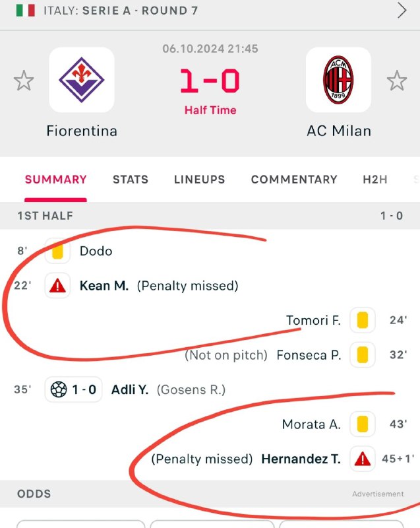Tap the 1-0 half time score
420x528 pixels.
tap(210, 82)
